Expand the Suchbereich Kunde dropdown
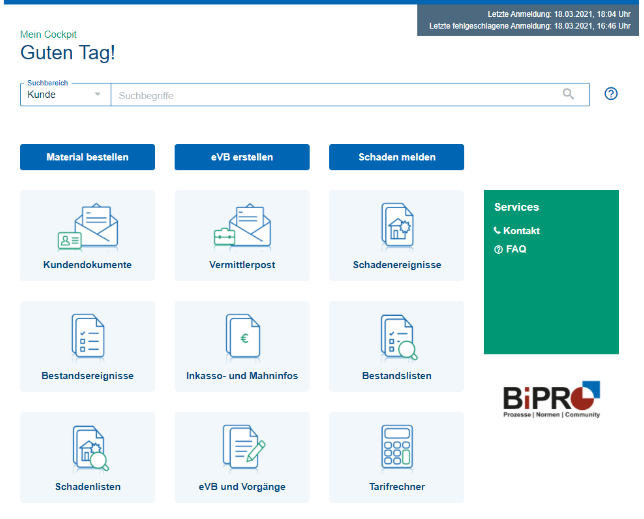This screenshot has width=644, height=519. (65, 94)
